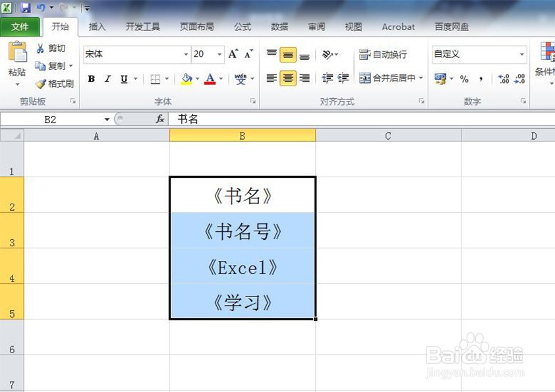Click the decrease decimal icon

pyautogui.click(x=519, y=79)
